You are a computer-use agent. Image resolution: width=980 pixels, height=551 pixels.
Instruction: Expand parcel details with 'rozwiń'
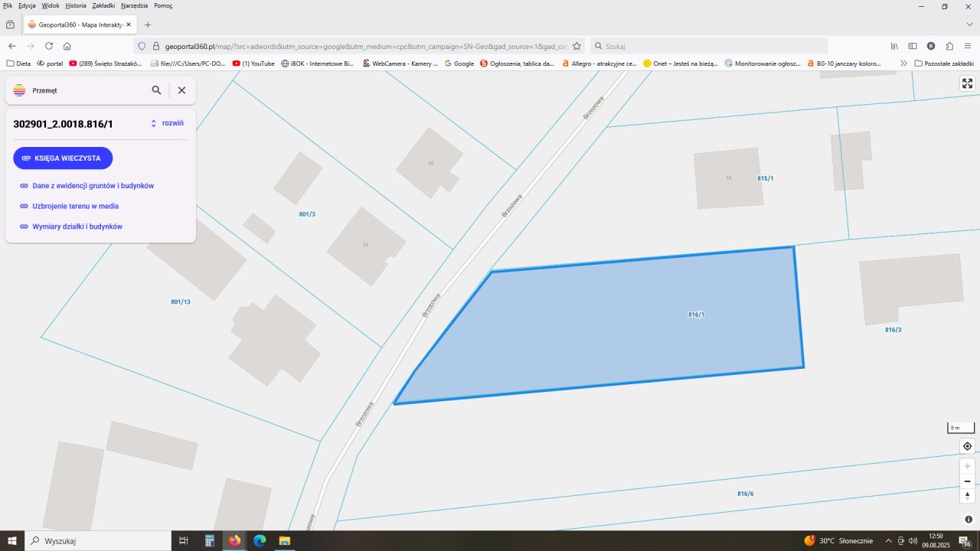click(167, 123)
